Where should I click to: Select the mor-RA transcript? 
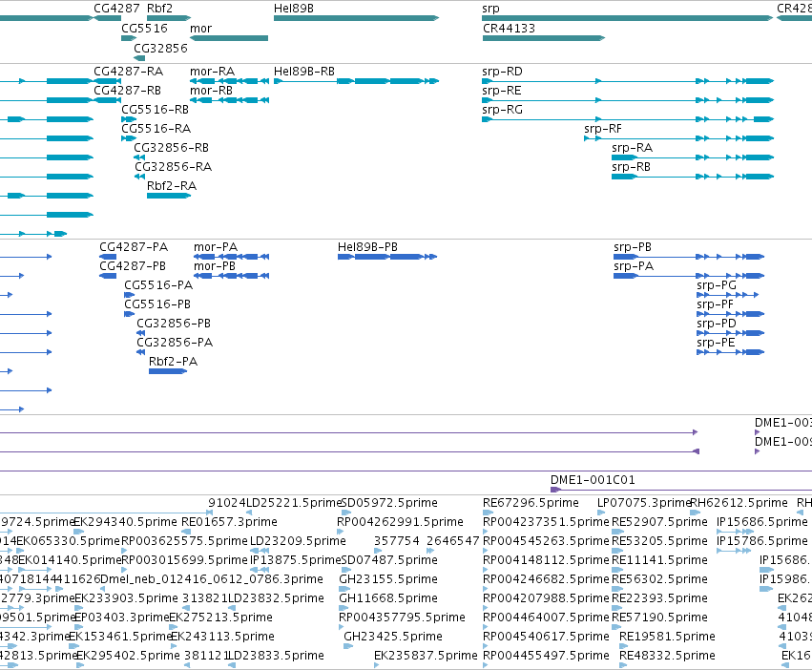click(229, 81)
